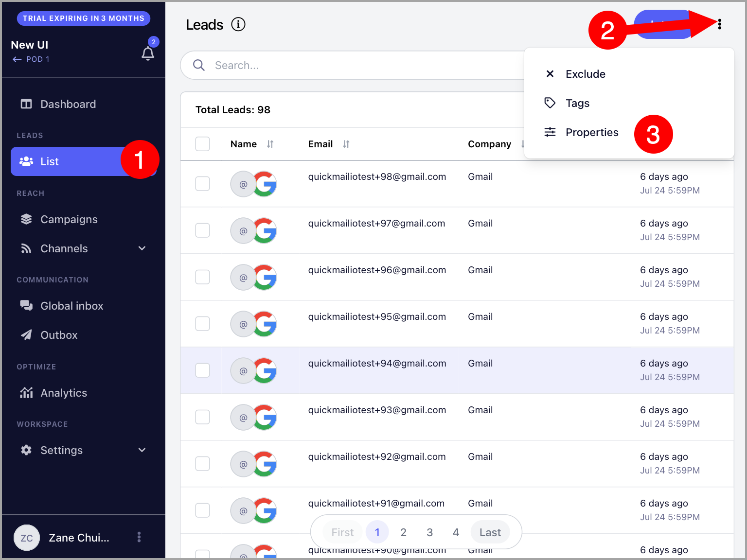Sort by Email column arrows
Screen dimensions: 747x560
(x=346, y=144)
